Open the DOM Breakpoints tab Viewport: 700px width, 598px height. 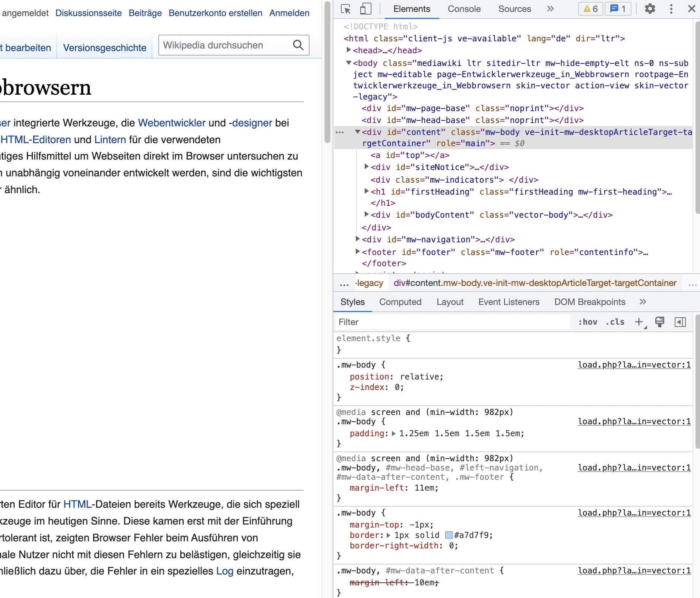[590, 302]
